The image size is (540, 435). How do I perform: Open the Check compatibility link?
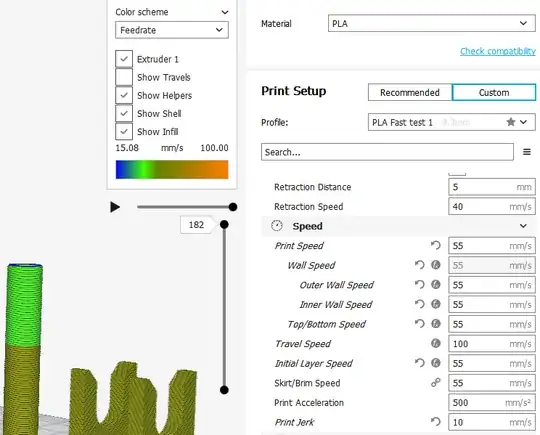pyautogui.click(x=498, y=51)
